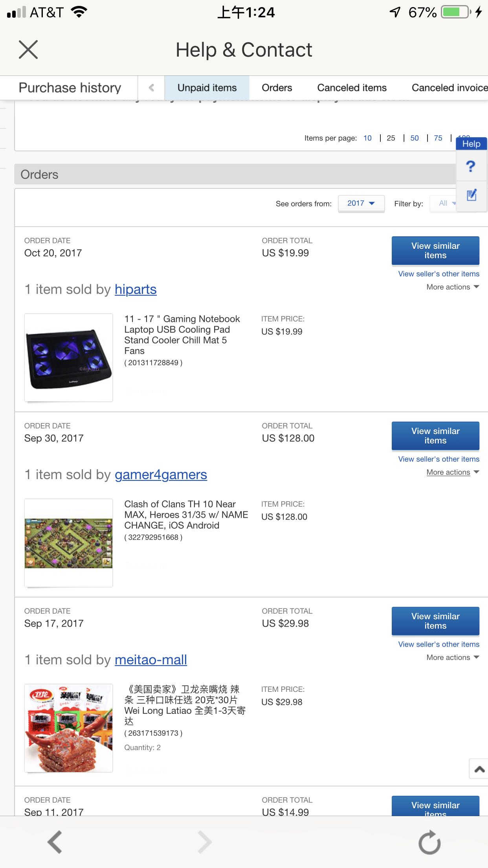488x868 pixels.
Task: Open the feedback note pencil icon
Action: click(471, 195)
